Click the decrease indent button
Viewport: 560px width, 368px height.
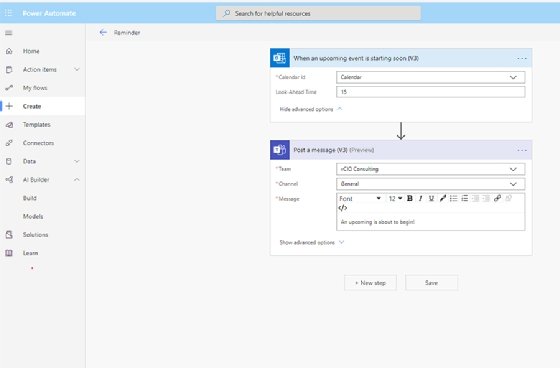coord(475,198)
